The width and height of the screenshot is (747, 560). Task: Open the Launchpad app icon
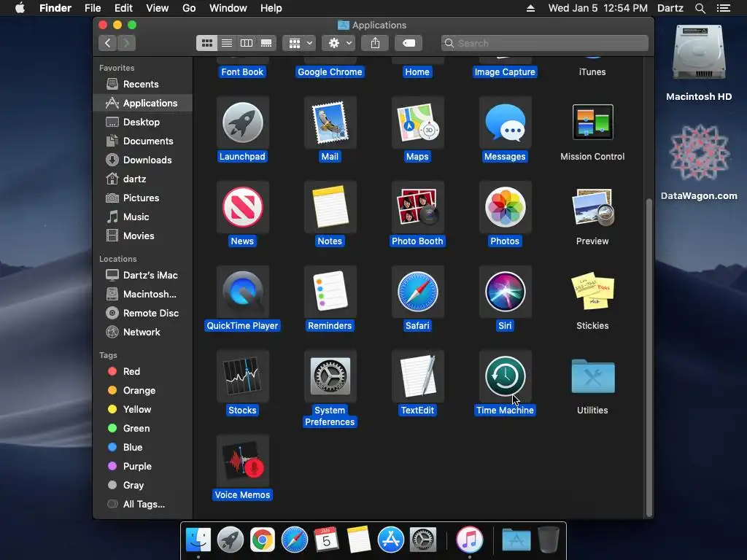point(242,122)
